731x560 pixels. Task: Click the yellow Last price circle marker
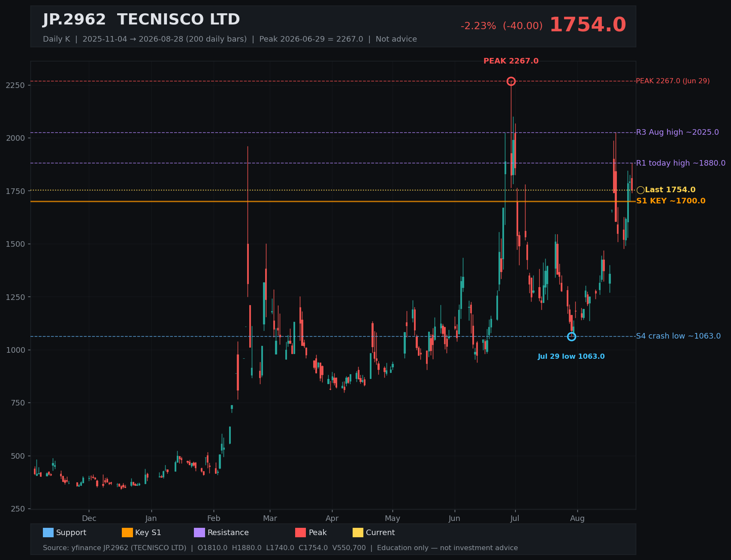pyautogui.click(x=640, y=190)
